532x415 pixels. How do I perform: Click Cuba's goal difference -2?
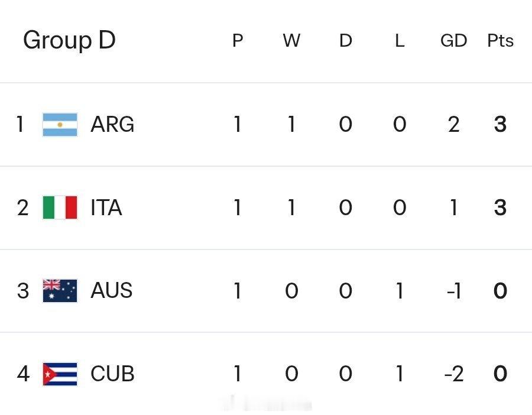coord(453,374)
